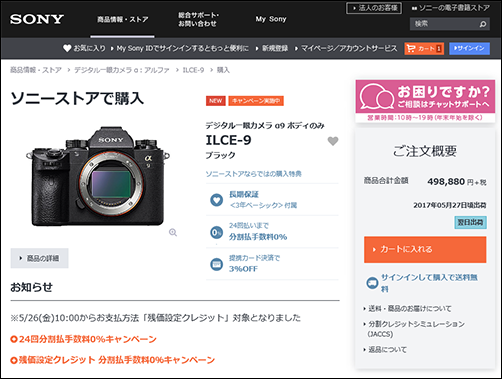Screen dimensions: 502x379
Task: Click the credit card icon for 3%OFF
Action: tap(217, 264)
